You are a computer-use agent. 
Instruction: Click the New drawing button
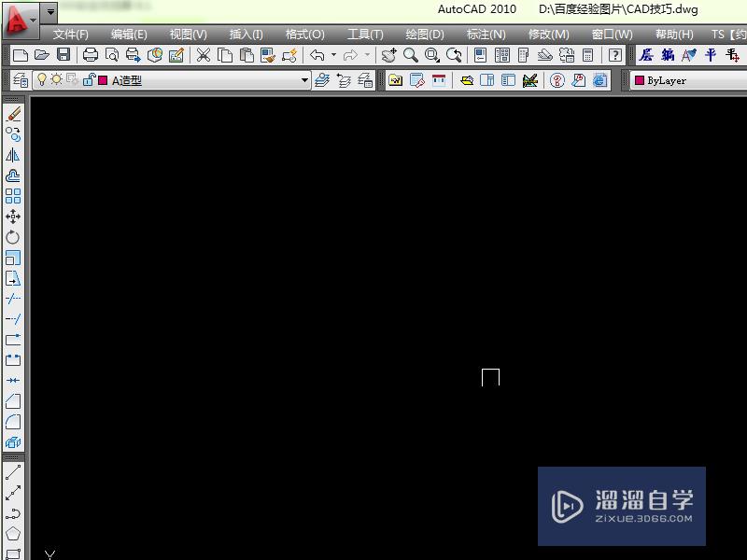[x=21, y=55]
